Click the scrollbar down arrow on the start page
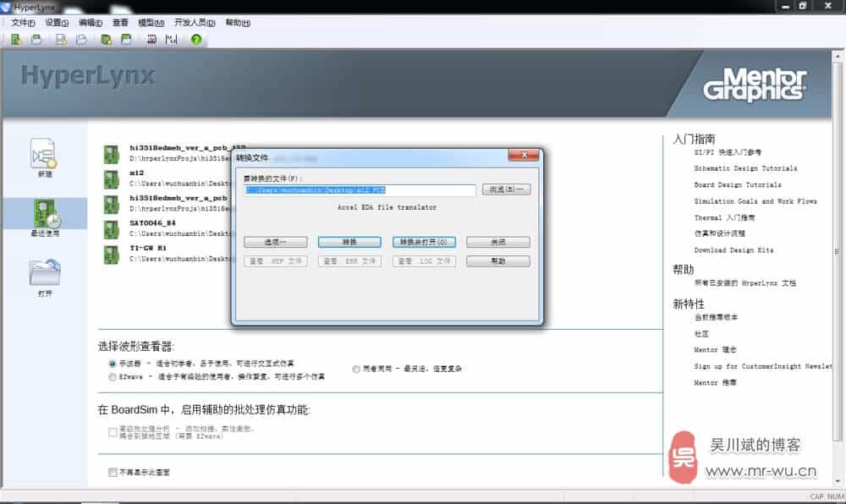Image resolution: width=846 pixels, height=504 pixels. pos(838,481)
